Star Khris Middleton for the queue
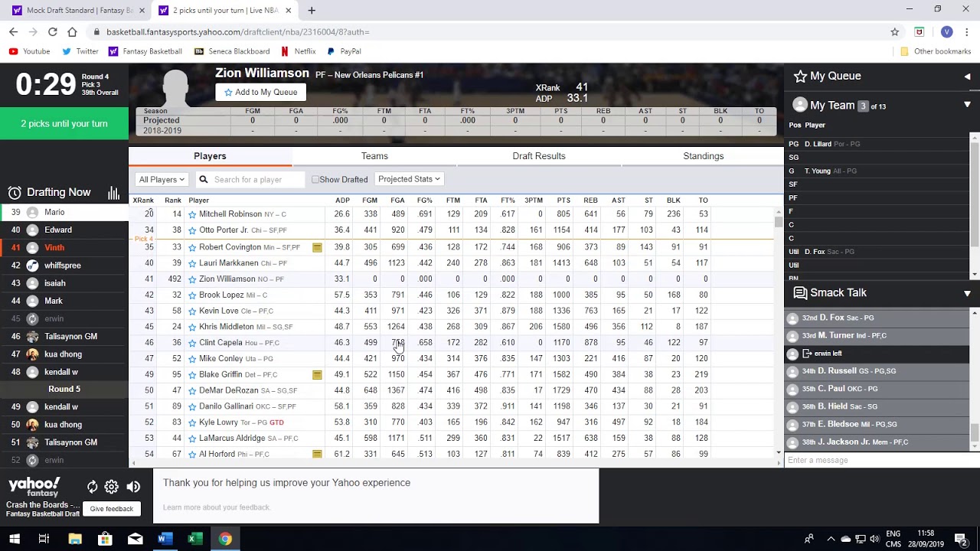 tap(192, 327)
